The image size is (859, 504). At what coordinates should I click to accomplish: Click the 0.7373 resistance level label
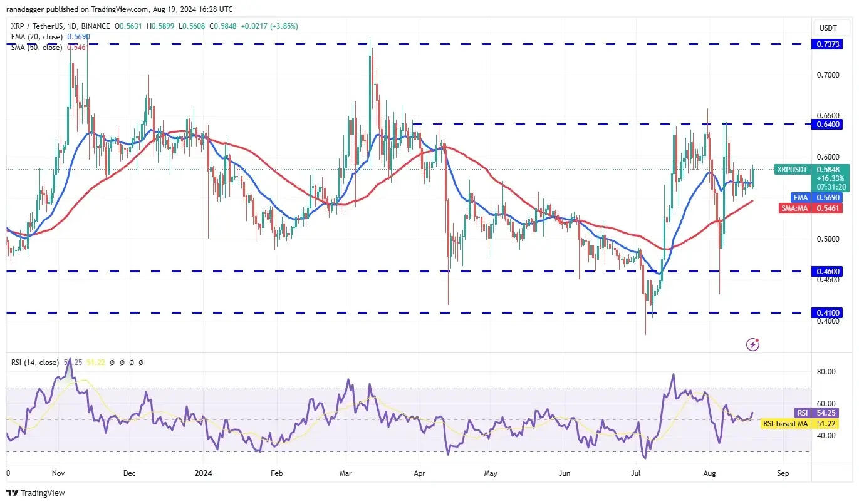coord(828,44)
